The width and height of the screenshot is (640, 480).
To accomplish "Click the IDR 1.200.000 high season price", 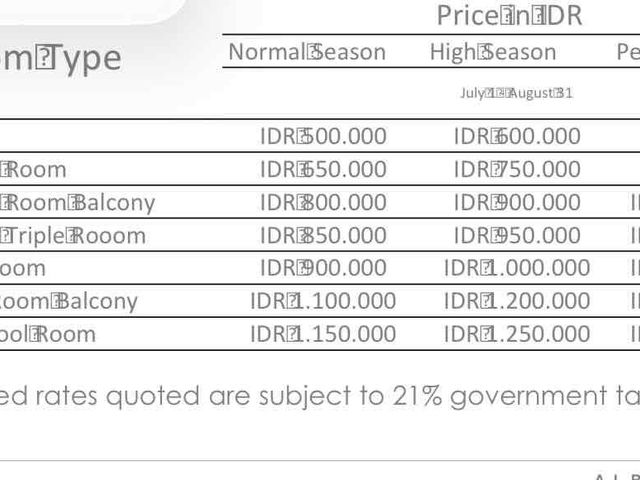I will [517, 301].
